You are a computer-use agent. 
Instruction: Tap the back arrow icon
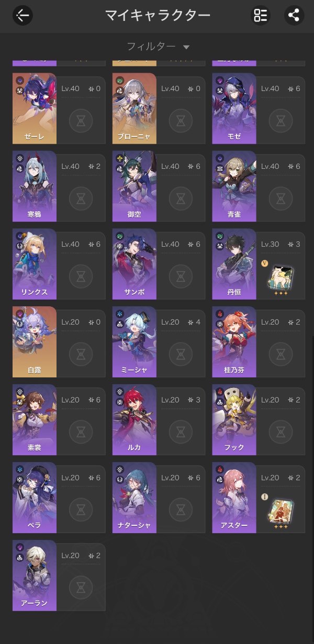23,15
